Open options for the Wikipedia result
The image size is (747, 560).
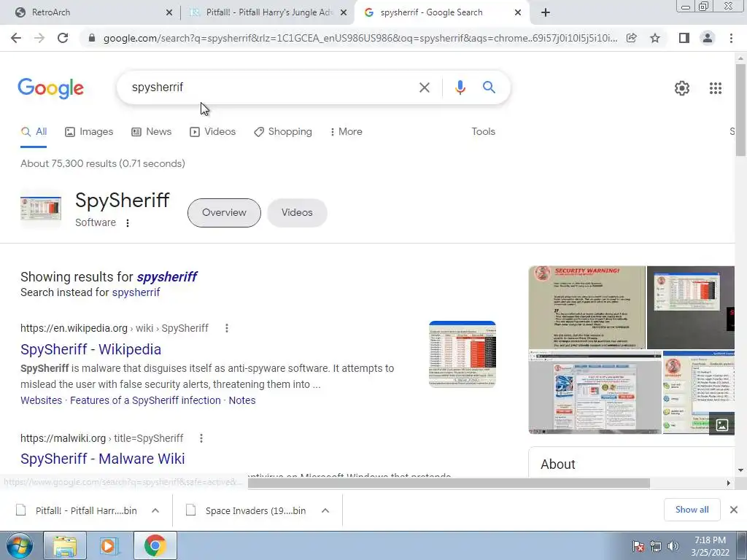pyautogui.click(x=227, y=328)
